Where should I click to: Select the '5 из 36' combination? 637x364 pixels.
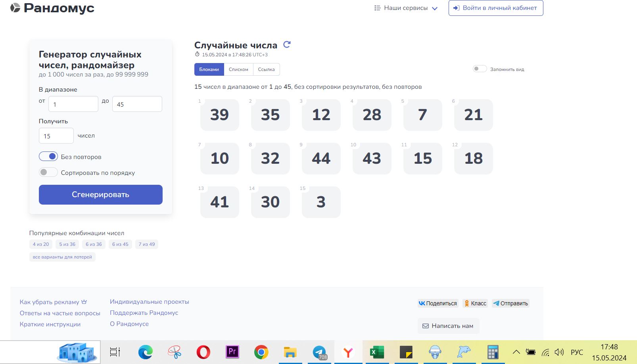pyautogui.click(x=67, y=244)
